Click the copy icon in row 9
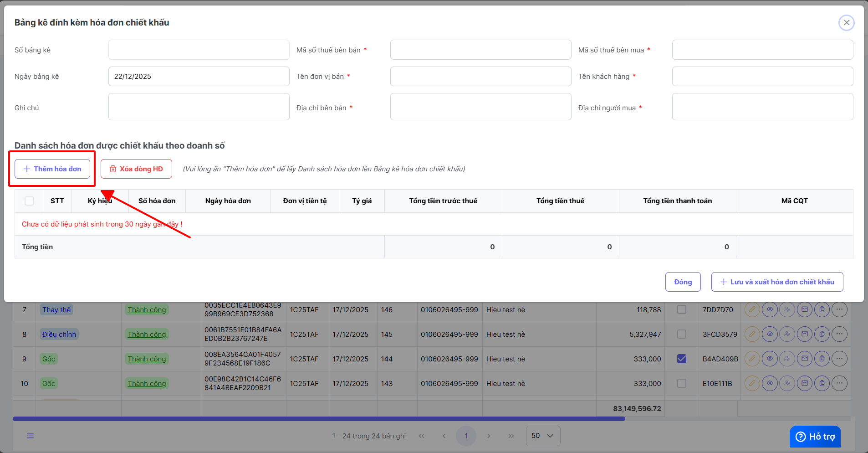868x453 pixels. (822, 359)
